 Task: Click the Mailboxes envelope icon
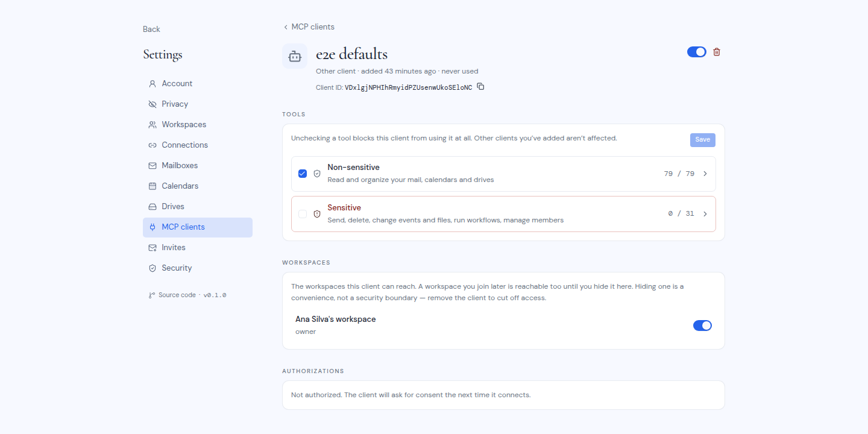tap(153, 166)
